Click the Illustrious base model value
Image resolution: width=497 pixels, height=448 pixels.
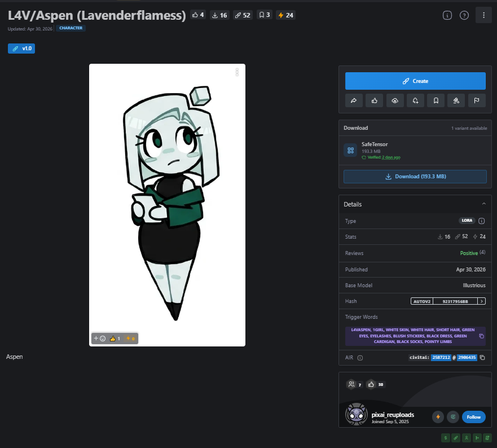click(x=474, y=286)
